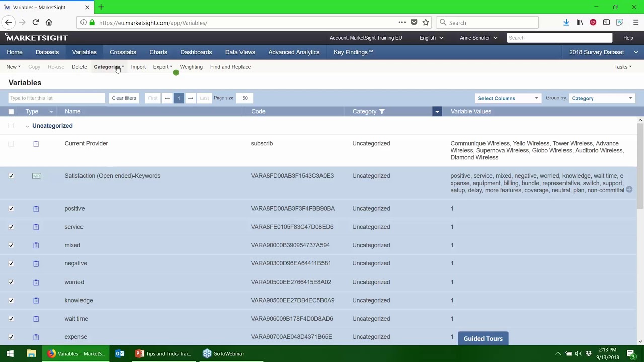Open Windows Start menu

pyautogui.click(x=10, y=354)
